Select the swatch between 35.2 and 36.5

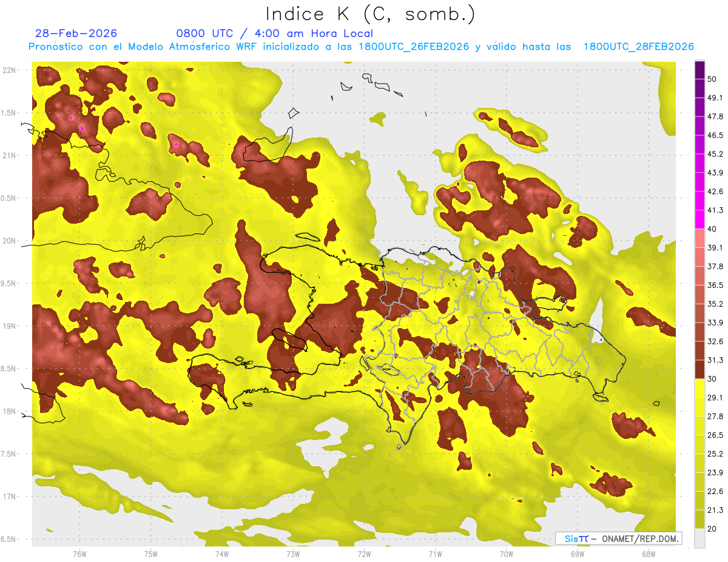click(699, 295)
